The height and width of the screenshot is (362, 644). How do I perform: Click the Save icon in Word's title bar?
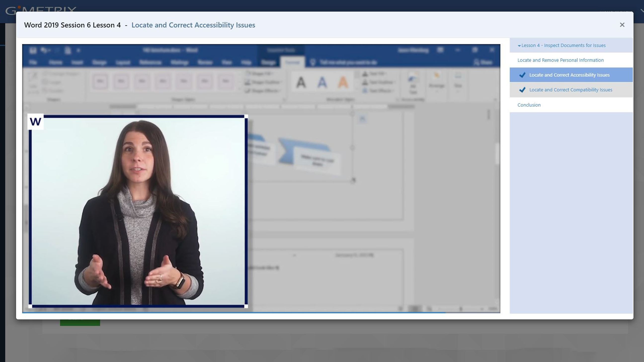pos(33,50)
